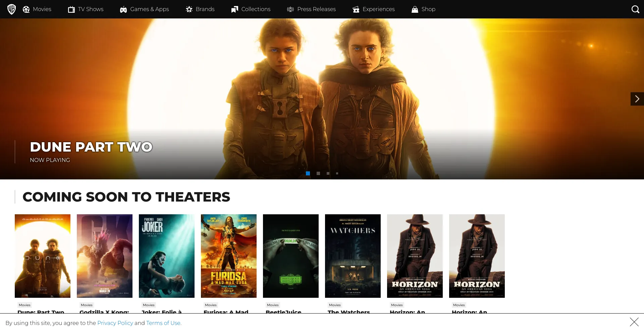The width and height of the screenshot is (644, 333).
Task: Open the Shop via the bag icon
Action: (x=415, y=9)
